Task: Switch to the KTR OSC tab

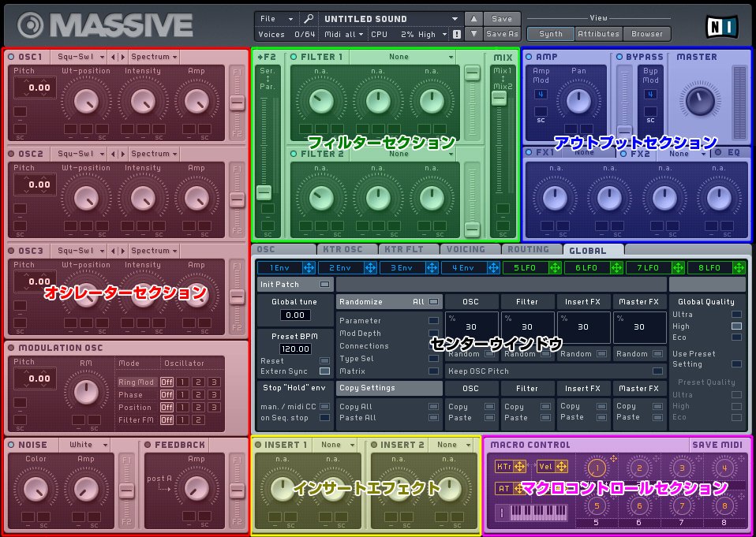Action: click(x=346, y=249)
